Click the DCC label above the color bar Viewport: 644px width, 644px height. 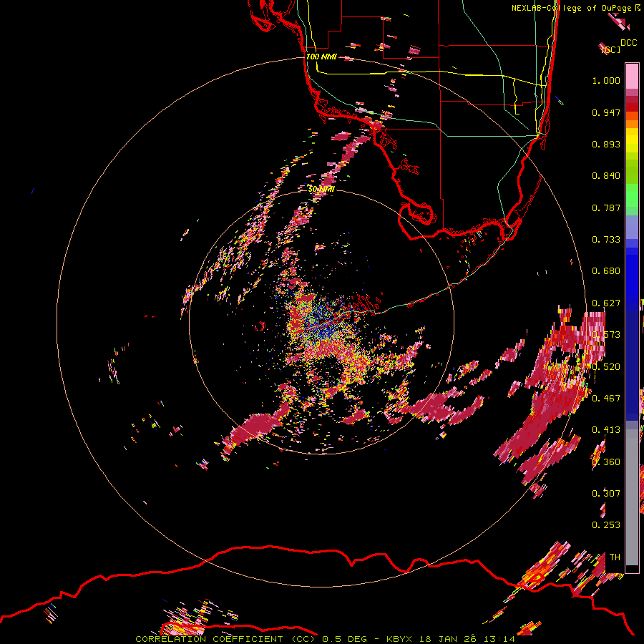click(628, 43)
